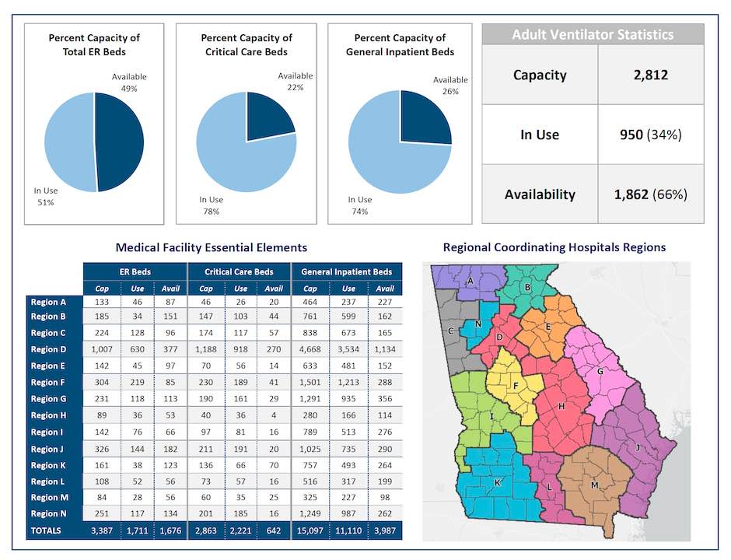731x560 pixels.
Task: Click the Regional Coordinating Hospitals Regions title
Action: click(x=554, y=247)
